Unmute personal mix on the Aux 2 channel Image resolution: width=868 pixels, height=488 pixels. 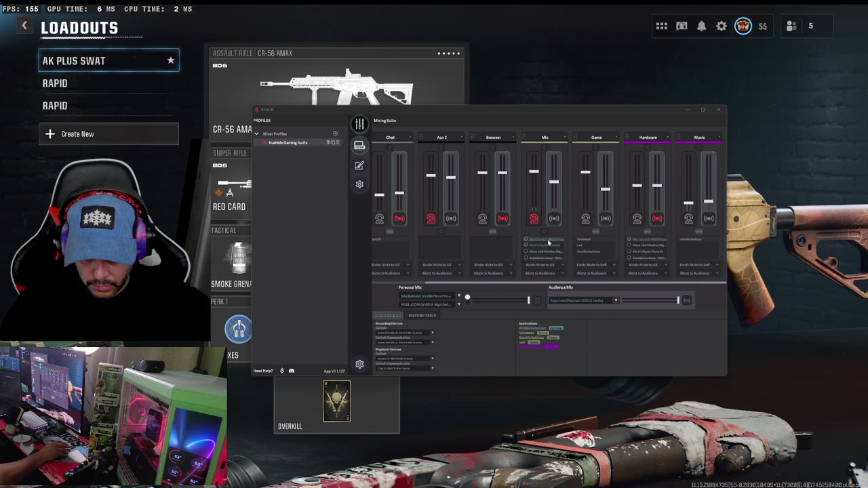point(431,218)
